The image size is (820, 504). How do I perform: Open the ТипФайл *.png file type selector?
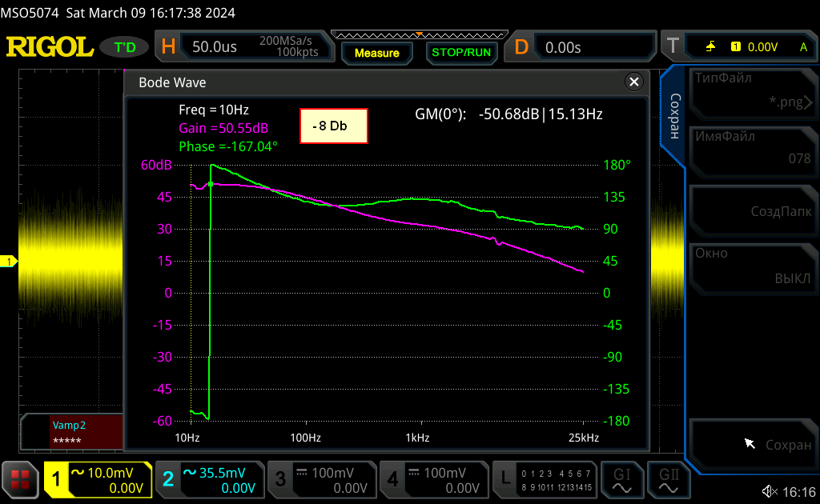[751, 90]
